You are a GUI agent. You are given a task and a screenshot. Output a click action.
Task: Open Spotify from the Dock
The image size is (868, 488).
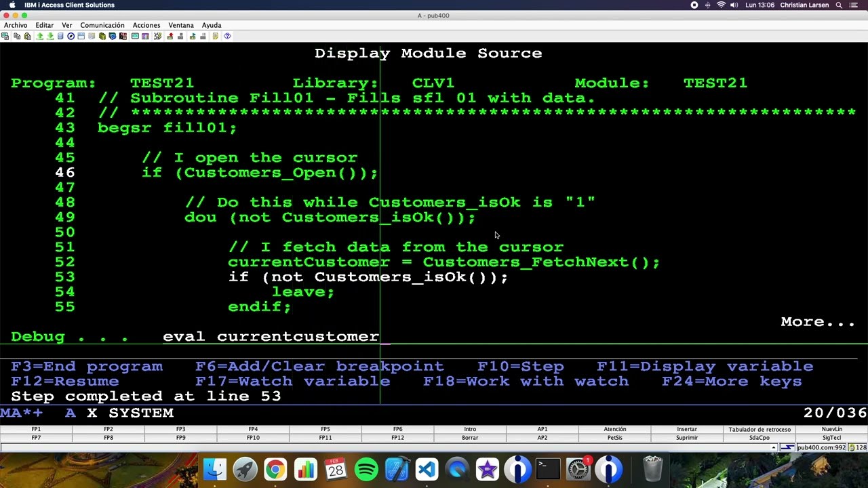click(x=366, y=469)
